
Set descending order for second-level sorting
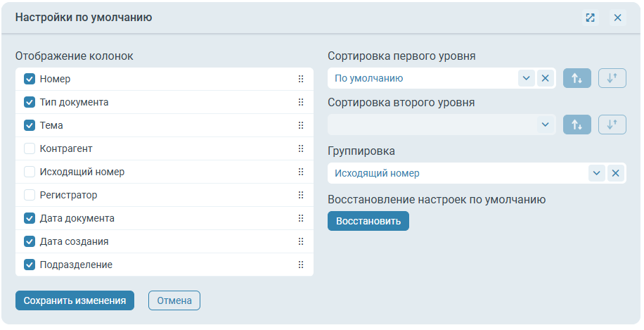[612, 125]
